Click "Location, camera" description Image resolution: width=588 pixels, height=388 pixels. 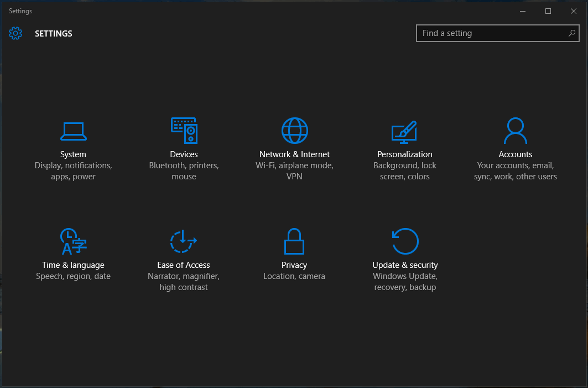(x=294, y=276)
